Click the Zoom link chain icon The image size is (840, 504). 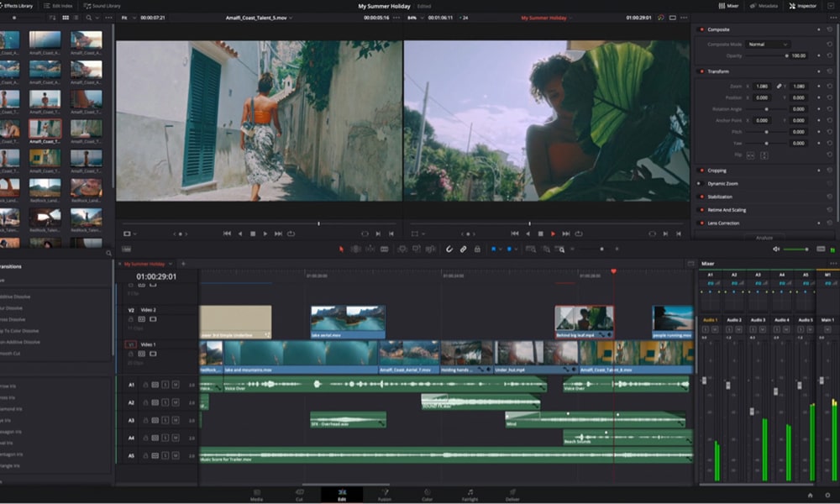[x=779, y=87]
